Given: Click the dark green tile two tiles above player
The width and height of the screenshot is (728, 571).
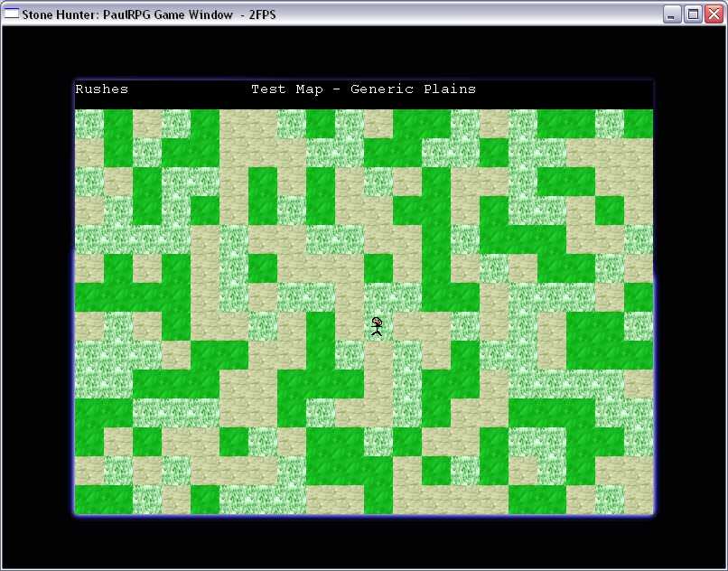Looking at the screenshot, I should 378,268.
